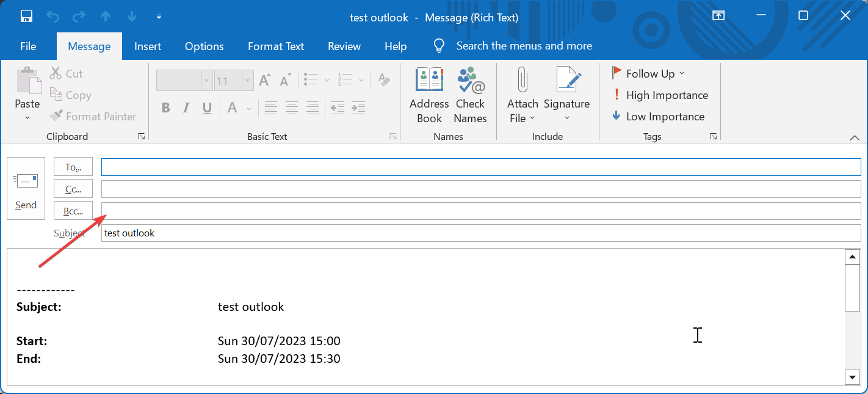Toggle Bold text formatting
This screenshot has height=394, width=868.
(x=165, y=109)
